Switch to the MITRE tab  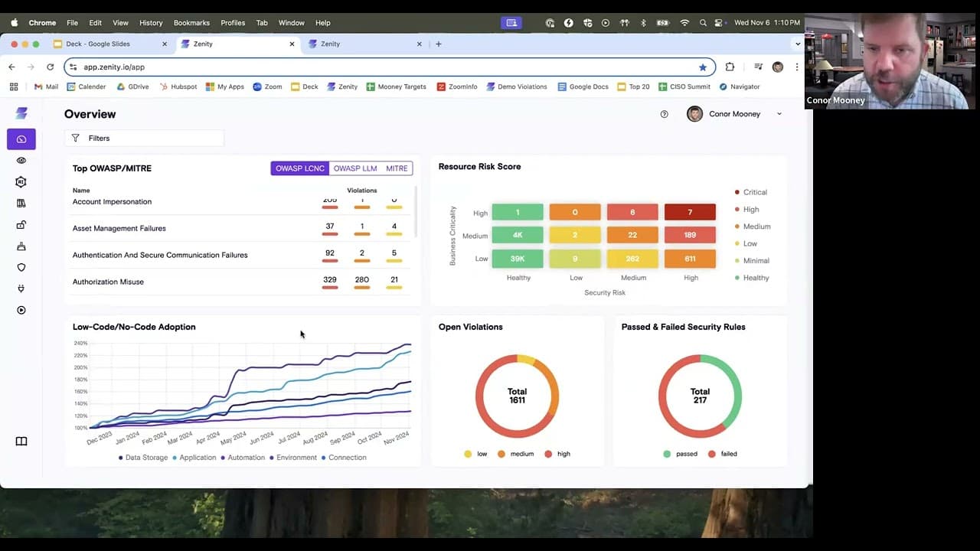click(x=397, y=168)
